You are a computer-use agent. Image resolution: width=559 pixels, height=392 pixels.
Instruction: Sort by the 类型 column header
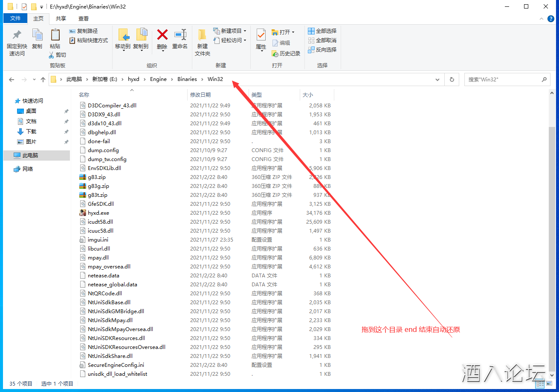click(x=275, y=95)
